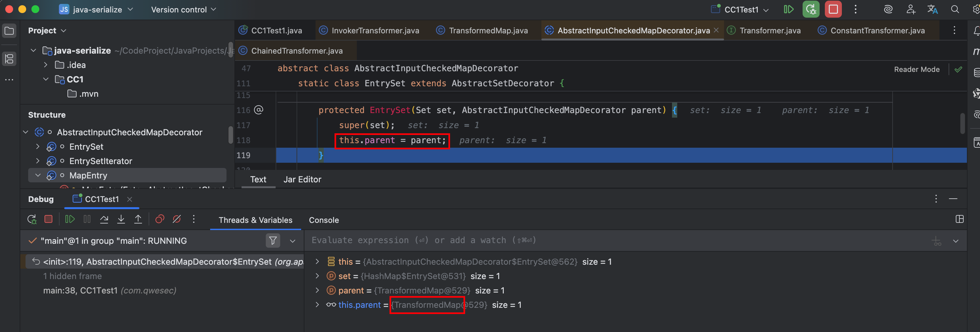Click the Rerun debug button in top toolbar
This screenshot has height=332, width=980.
pyautogui.click(x=811, y=9)
